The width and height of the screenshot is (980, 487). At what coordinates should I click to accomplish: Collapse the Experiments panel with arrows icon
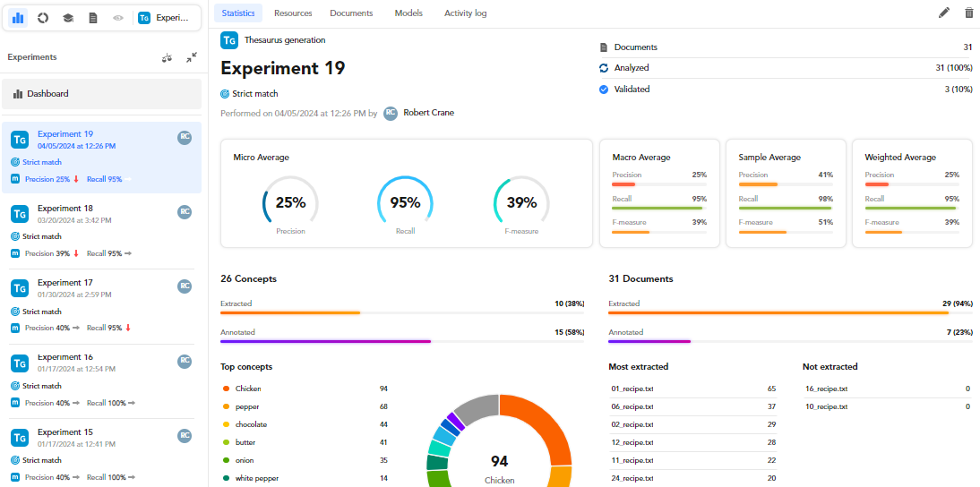[x=192, y=57]
